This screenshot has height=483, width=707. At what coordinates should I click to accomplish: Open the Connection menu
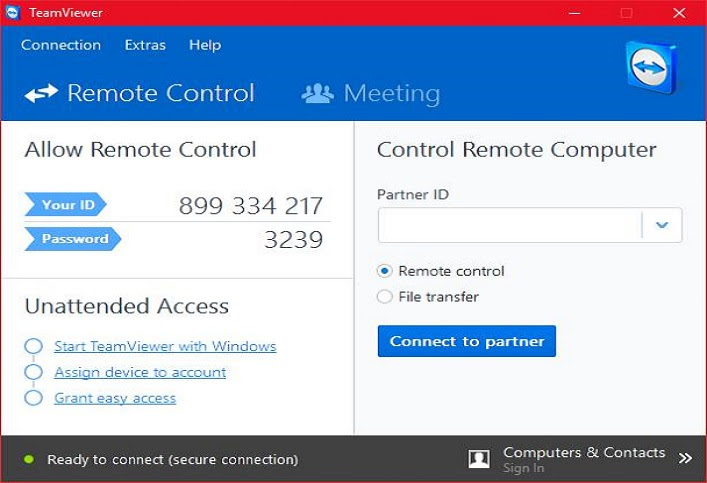click(x=61, y=45)
